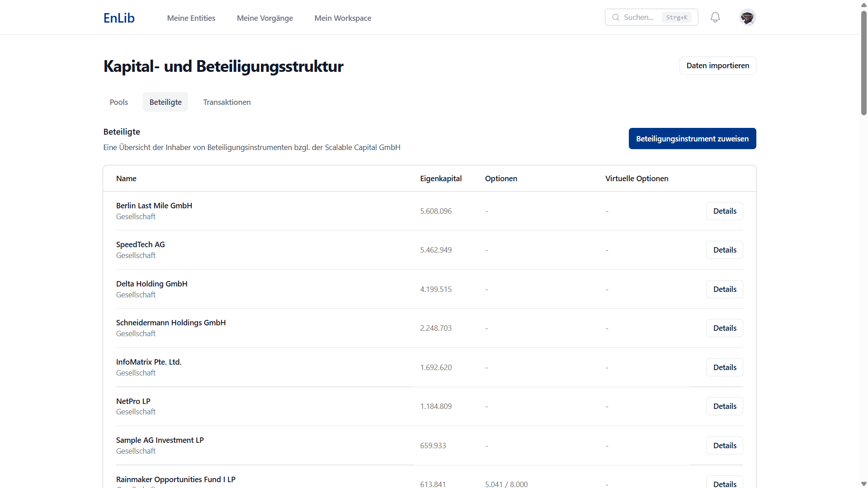This screenshot has width=868, height=488.
Task: Click equity value 5.462.949
Action: point(436,250)
